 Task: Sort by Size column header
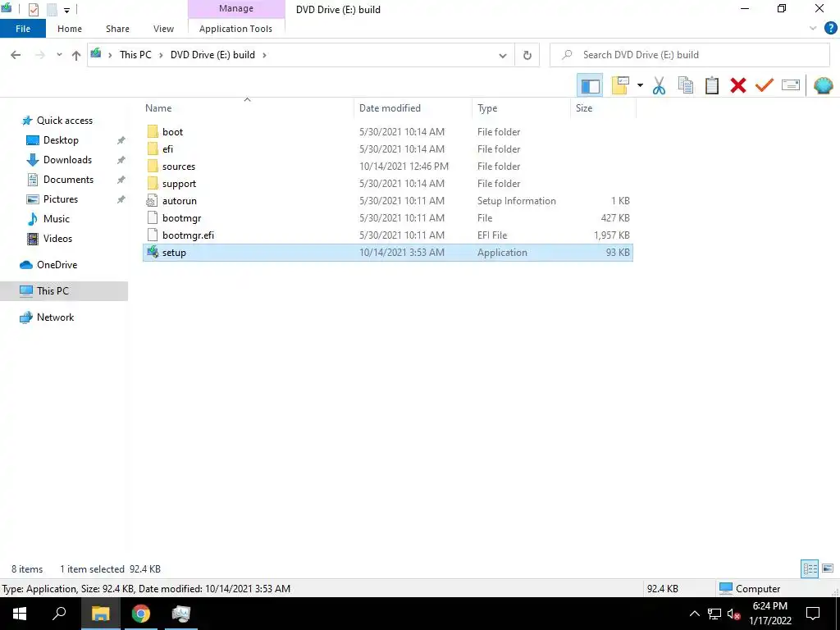pos(584,108)
